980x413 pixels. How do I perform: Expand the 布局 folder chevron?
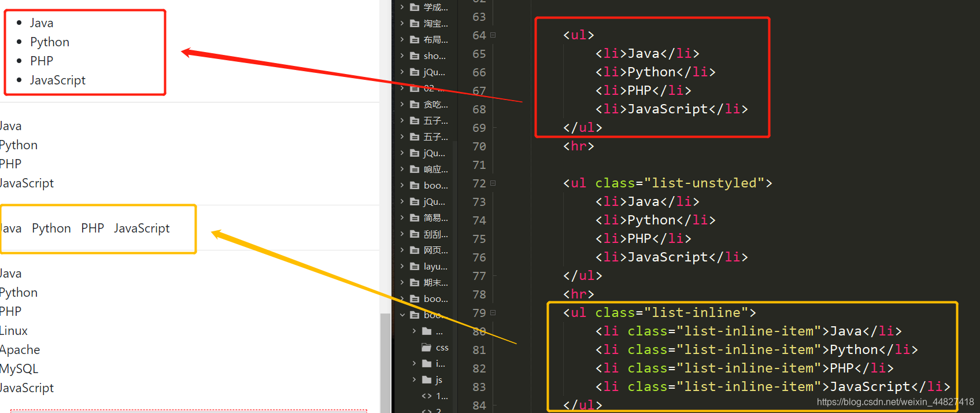click(x=402, y=40)
